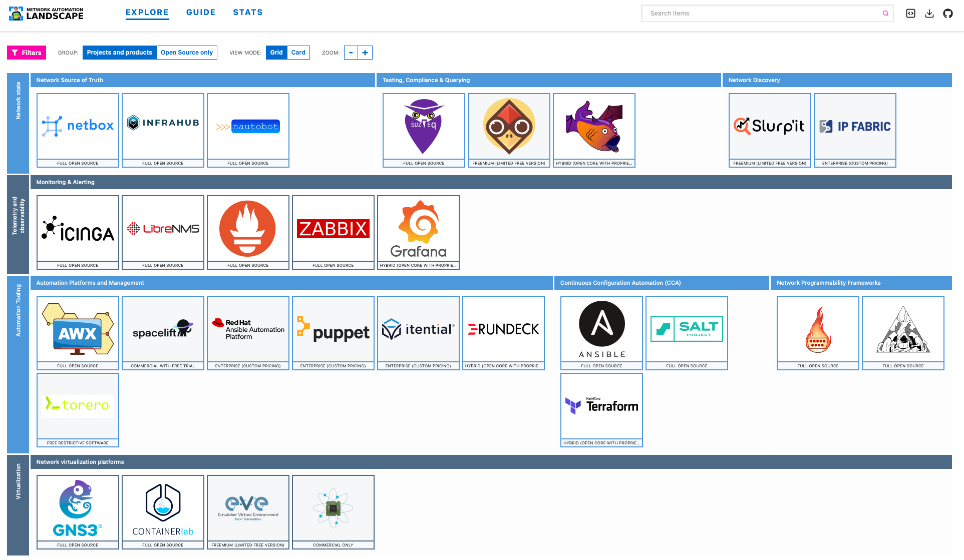The width and height of the screenshot is (964, 560).
Task: Open the AWX automation controller icon
Action: pos(78,329)
